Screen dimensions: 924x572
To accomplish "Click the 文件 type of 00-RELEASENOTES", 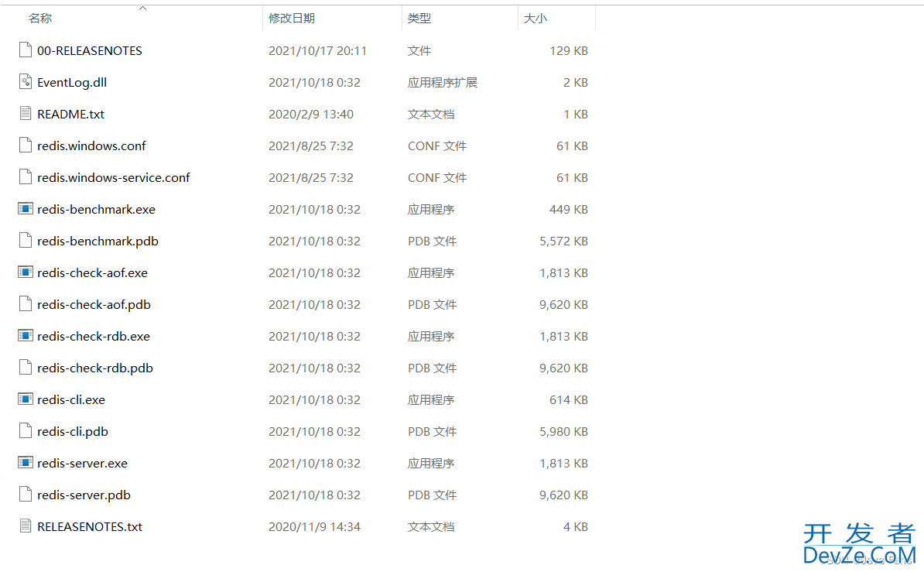I will click(419, 51).
